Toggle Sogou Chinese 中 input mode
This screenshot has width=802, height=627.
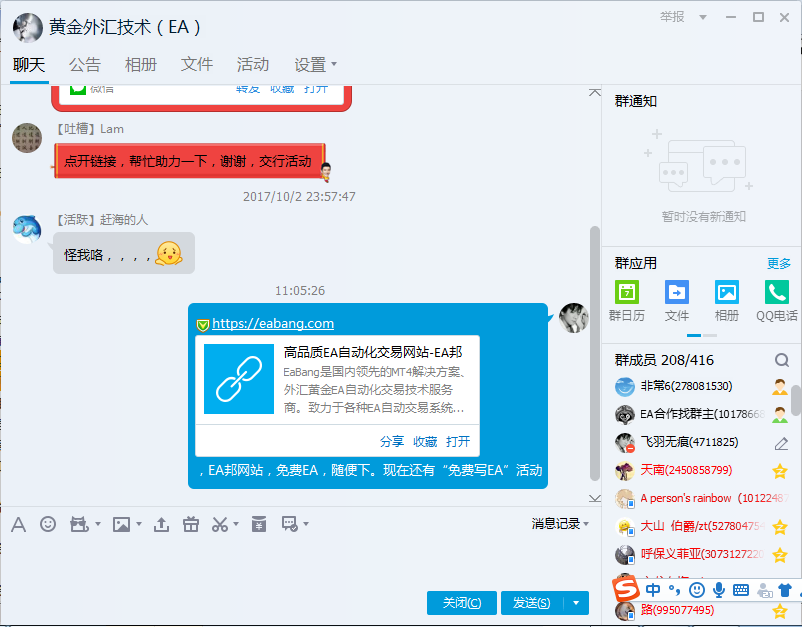(x=653, y=590)
